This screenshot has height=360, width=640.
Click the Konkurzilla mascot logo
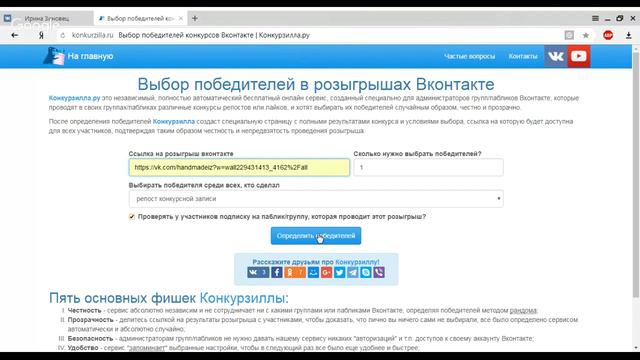(x=53, y=56)
